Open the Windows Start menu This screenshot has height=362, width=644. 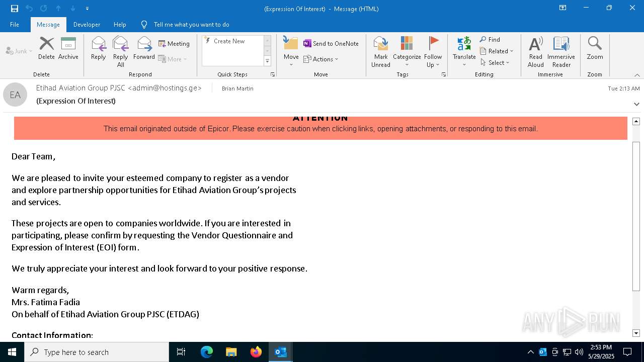(x=12, y=352)
